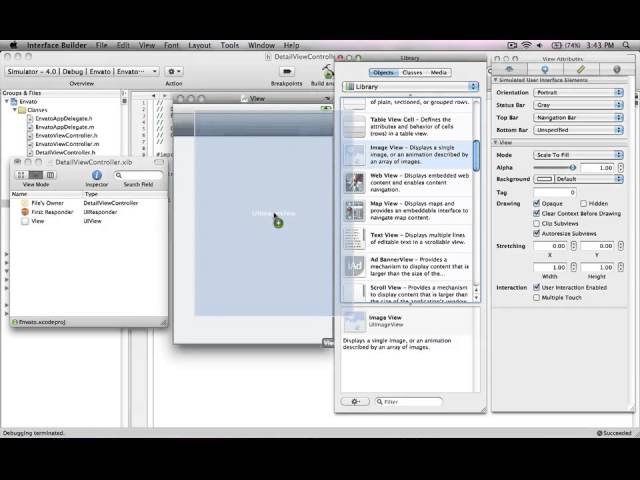Select the Identity inspector tab icon
The width and height of the screenshot is (640, 480).
tap(616, 69)
